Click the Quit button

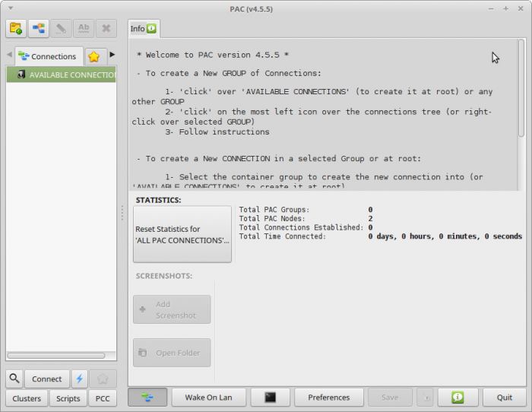point(505,398)
